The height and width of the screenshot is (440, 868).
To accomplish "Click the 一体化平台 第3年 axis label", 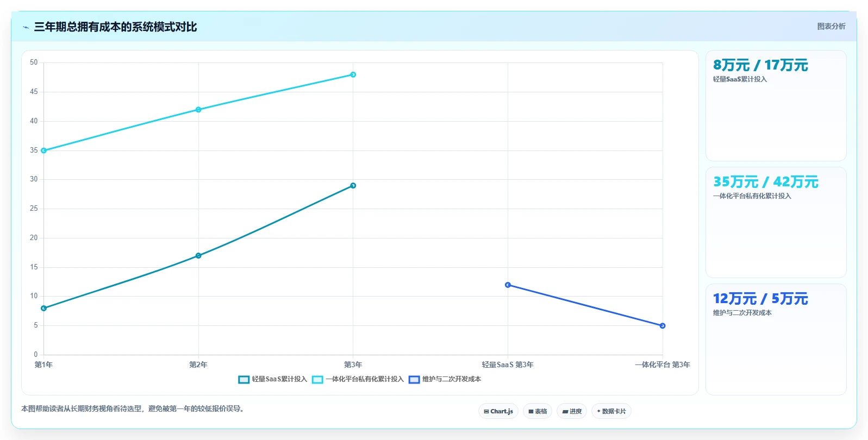I will (663, 365).
